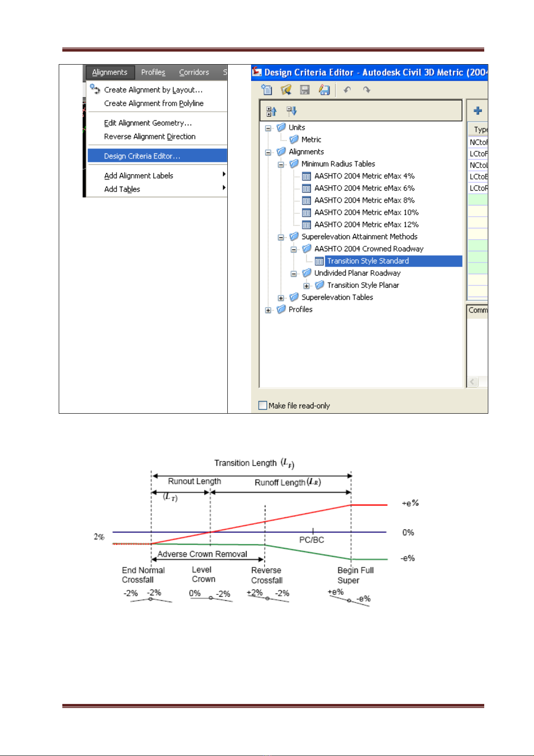534x756 pixels.
Task: Select the Metric tree item under Units
Action: pyautogui.click(x=311, y=140)
